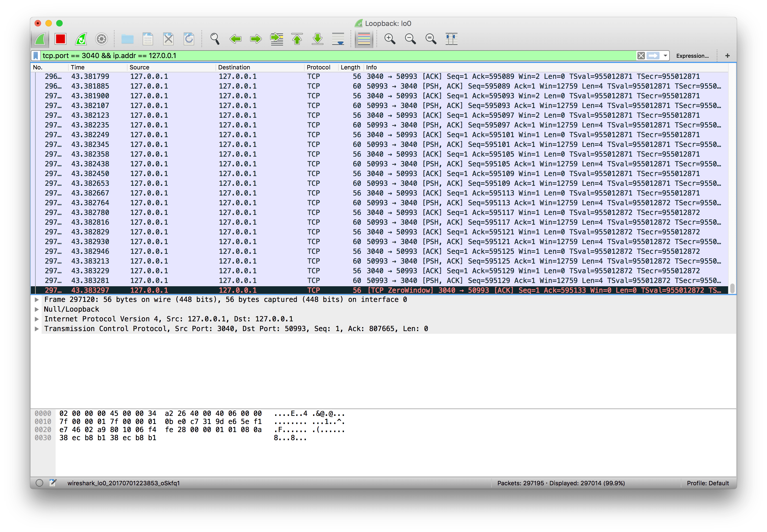
Task: Start capturing packets with the shark fin icon
Action: click(40, 39)
